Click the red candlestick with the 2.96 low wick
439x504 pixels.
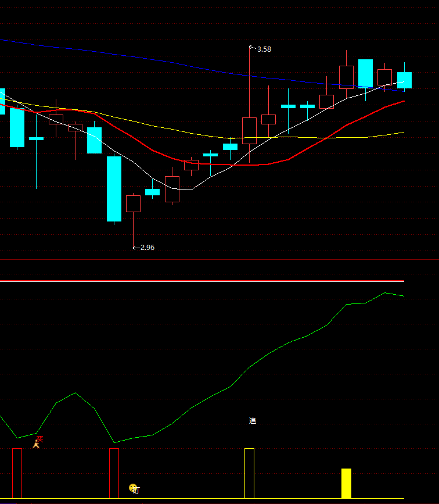pyautogui.click(x=134, y=204)
